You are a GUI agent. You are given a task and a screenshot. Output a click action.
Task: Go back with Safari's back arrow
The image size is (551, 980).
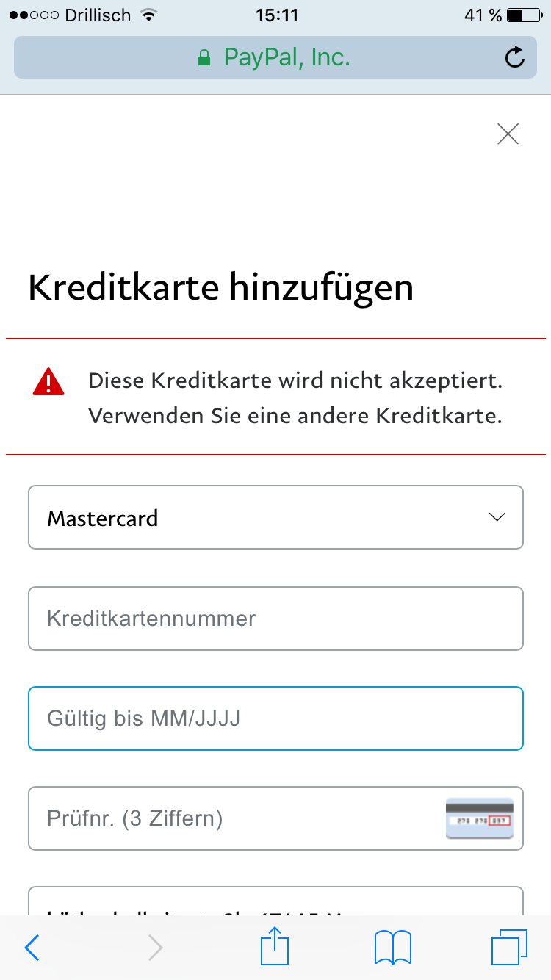coord(32,948)
